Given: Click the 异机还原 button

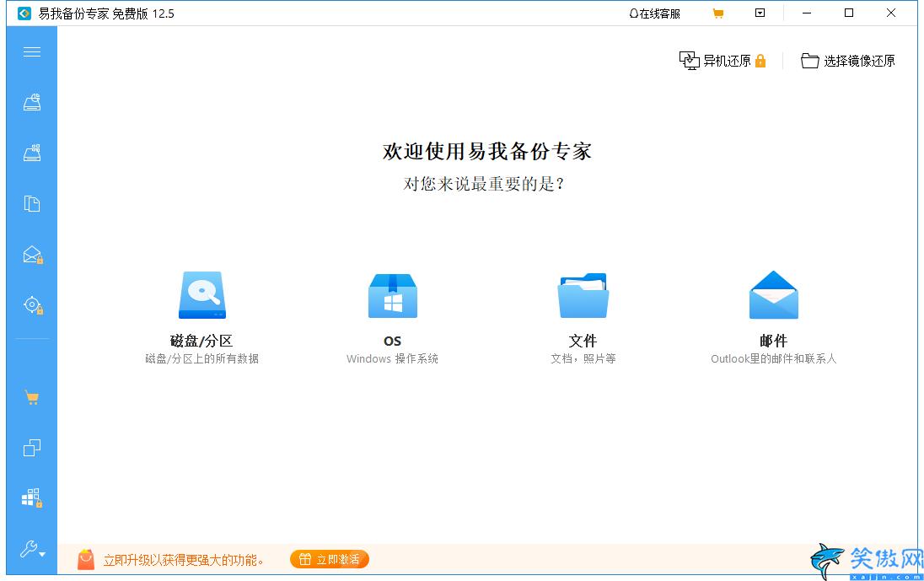Looking at the screenshot, I should tap(723, 61).
